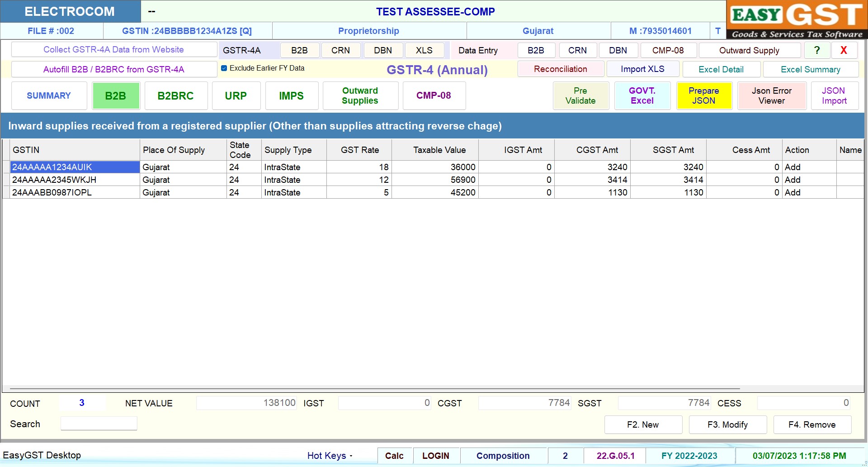868x467 pixels.
Task: Click the T button beside mobile number
Action: click(717, 31)
